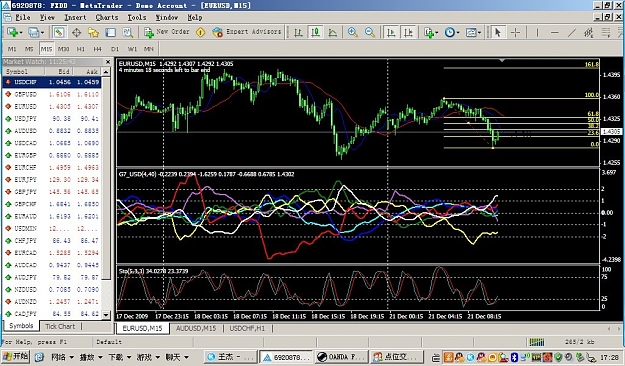Select USDJPY row in Market Watch

pyautogui.click(x=52, y=119)
